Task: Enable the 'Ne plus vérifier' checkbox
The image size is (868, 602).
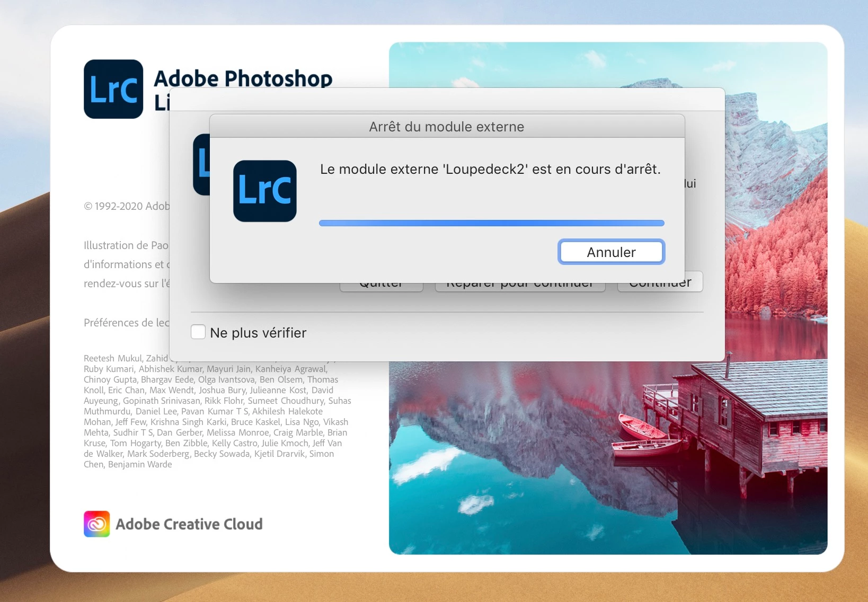Action: (x=198, y=332)
